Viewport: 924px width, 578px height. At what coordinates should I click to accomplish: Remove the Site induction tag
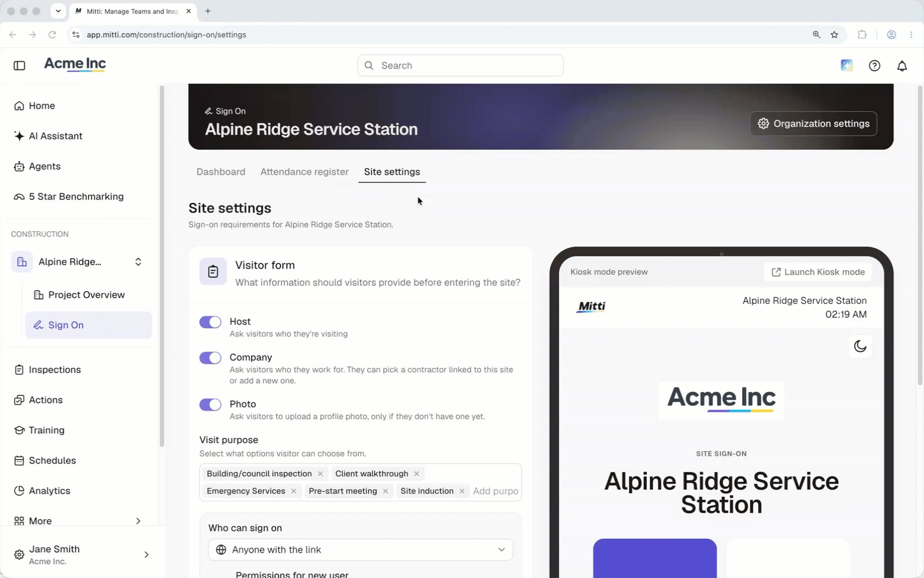tap(462, 491)
